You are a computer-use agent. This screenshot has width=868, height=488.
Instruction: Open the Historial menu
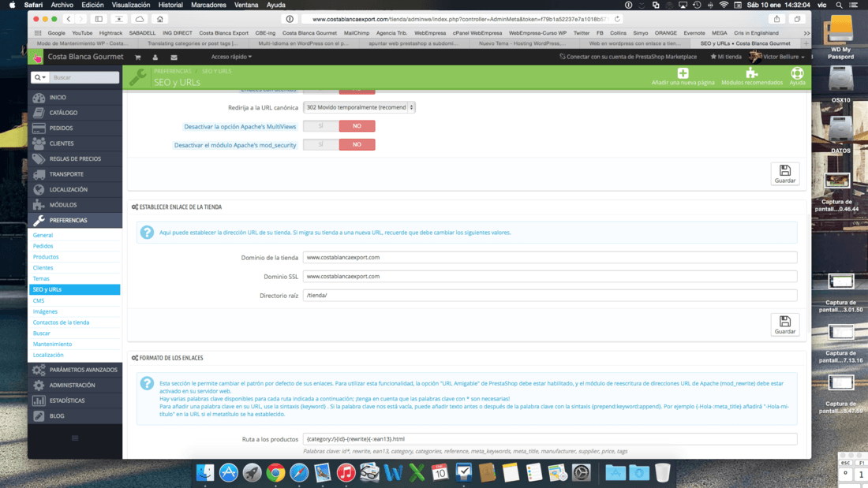tap(170, 5)
